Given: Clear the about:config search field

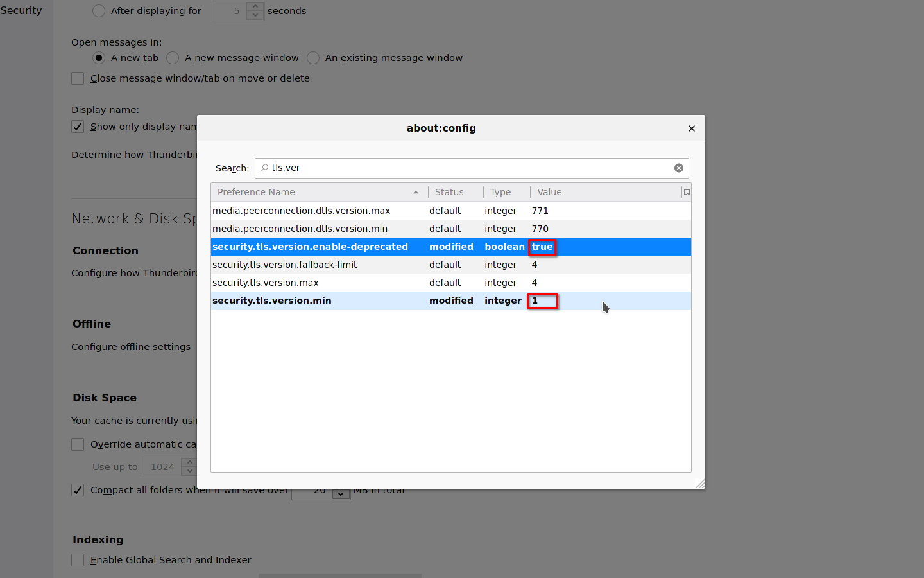Looking at the screenshot, I should pyautogui.click(x=678, y=168).
